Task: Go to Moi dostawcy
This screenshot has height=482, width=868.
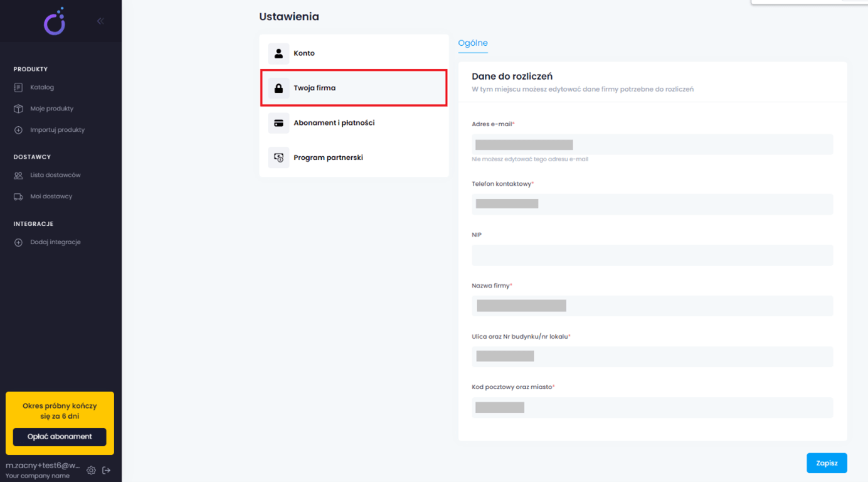Action: point(51,196)
